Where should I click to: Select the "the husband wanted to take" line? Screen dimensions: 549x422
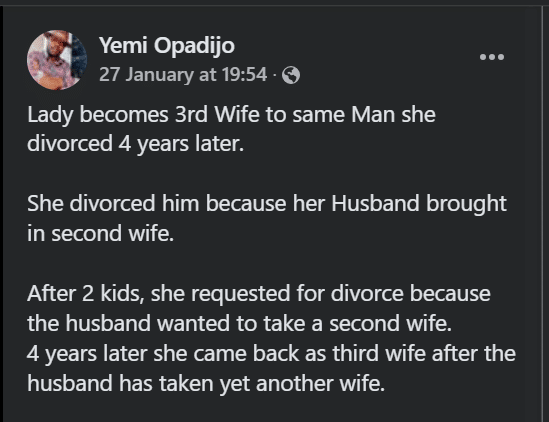[x=239, y=323]
